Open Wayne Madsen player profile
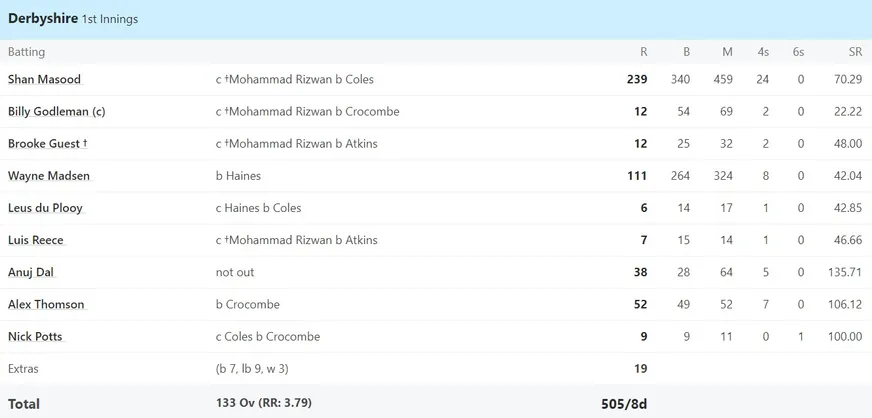Image resolution: width=872 pixels, height=418 pixels. pos(48,176)
